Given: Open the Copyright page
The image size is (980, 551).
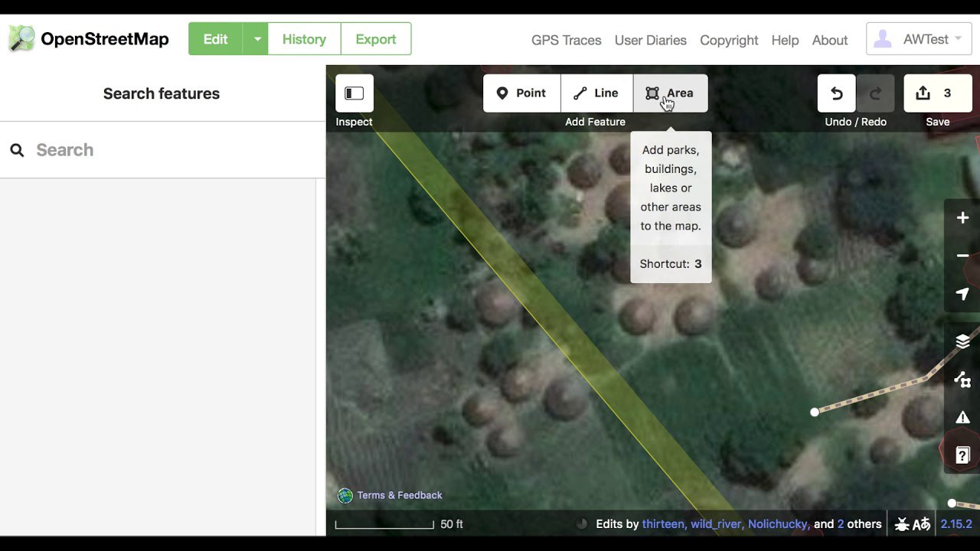Looking at the screenshot, I should (729, 40).
